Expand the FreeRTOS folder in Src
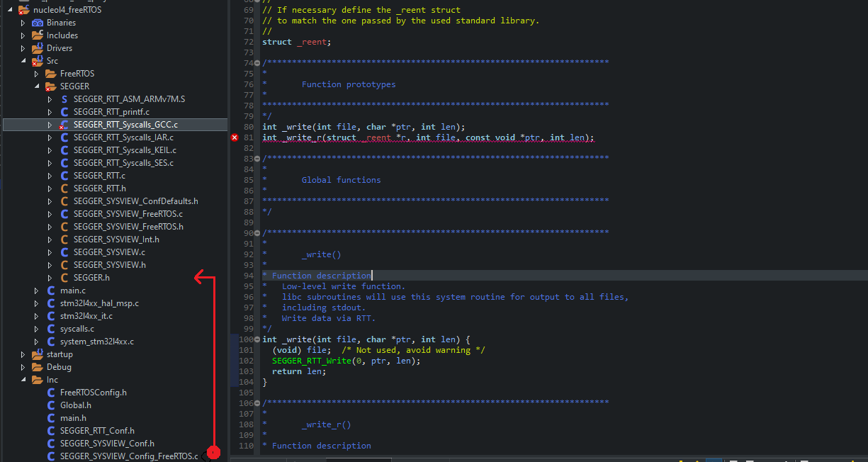This screenshot has height=462, width=868. [x=36, y=74]
